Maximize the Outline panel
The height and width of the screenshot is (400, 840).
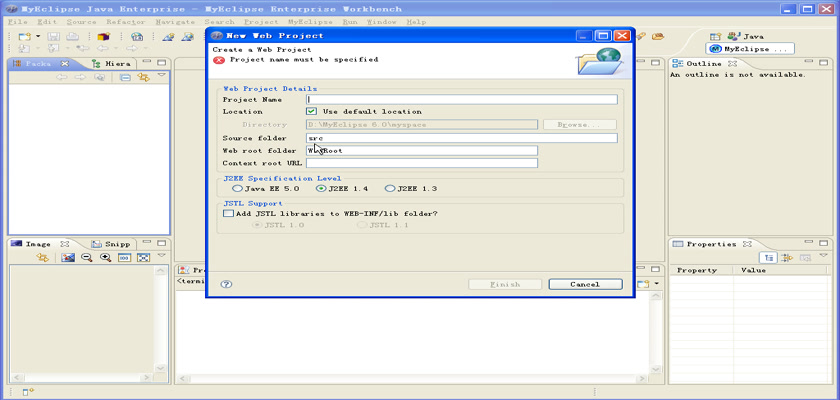(823, 62)
